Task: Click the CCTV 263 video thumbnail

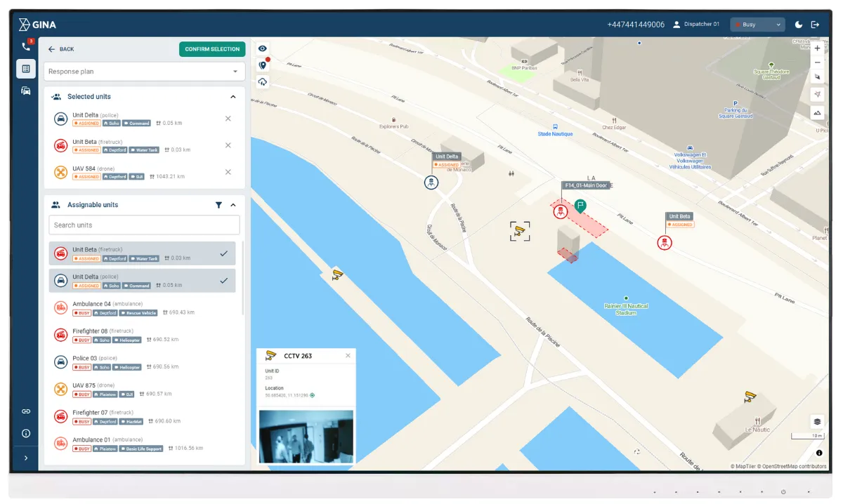Action: (306, 436)
